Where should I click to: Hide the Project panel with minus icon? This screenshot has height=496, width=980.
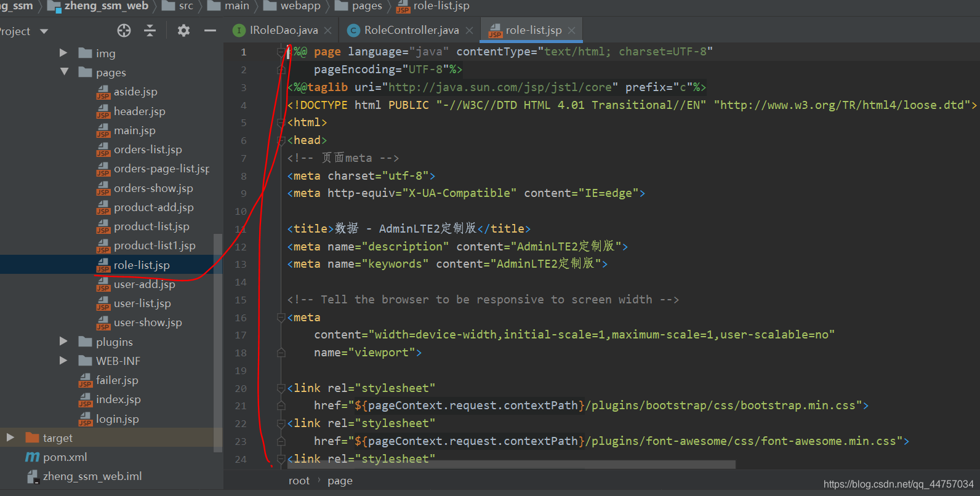click(210, 31)
